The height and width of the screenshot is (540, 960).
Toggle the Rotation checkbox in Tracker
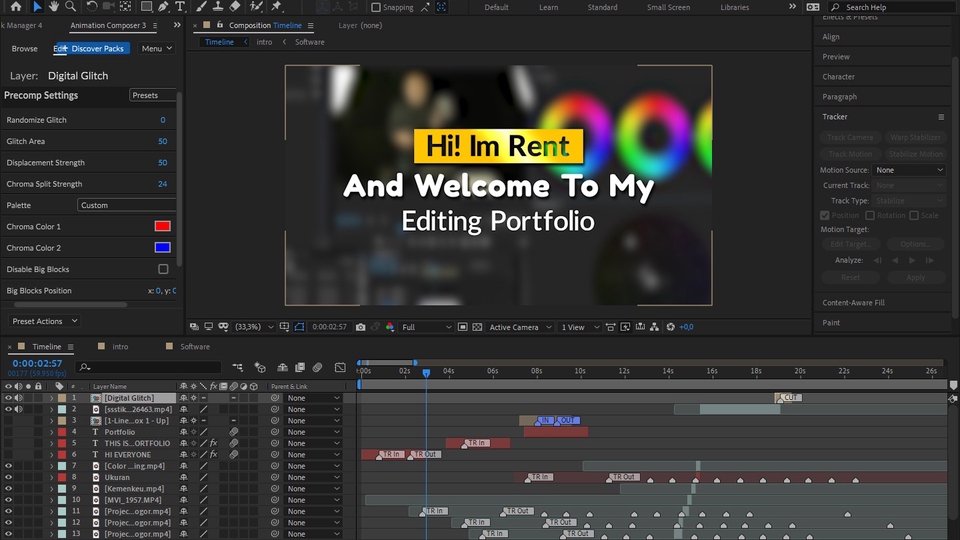pos(870,216)
